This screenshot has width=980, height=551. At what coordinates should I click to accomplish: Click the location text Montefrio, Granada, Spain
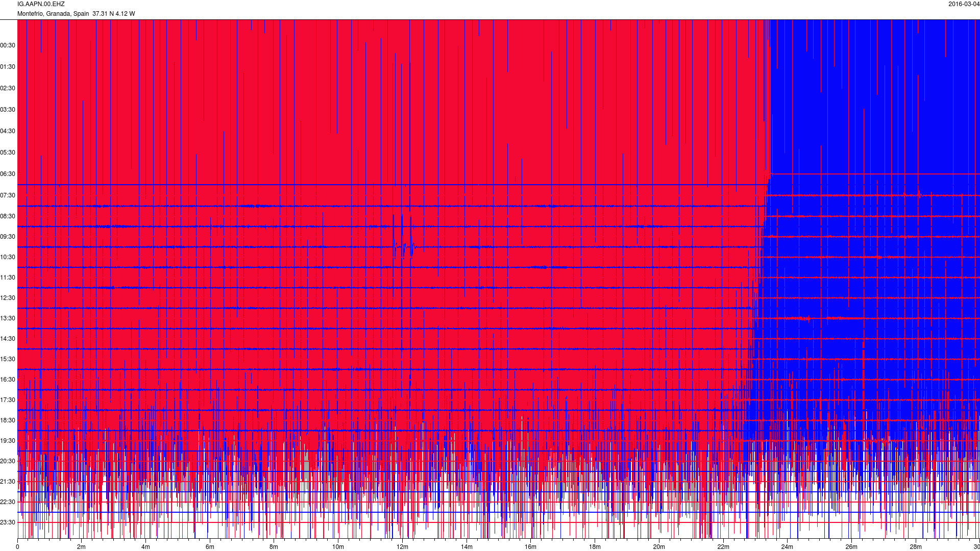click(x=53, y=14)
